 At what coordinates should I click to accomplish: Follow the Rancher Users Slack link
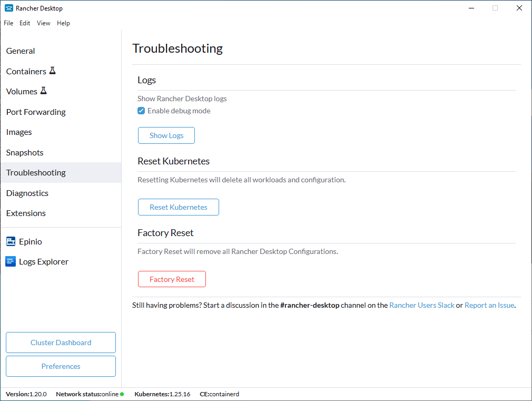click(421, 305)
